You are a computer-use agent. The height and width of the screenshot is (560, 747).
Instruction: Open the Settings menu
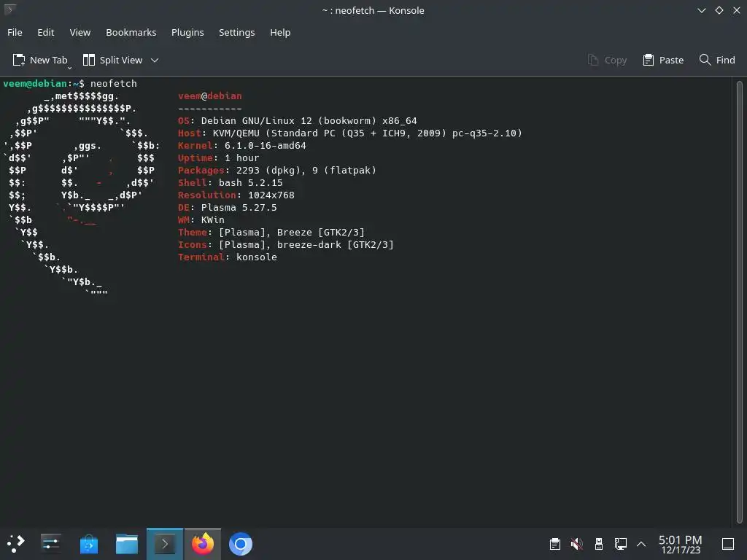point(237,32)
